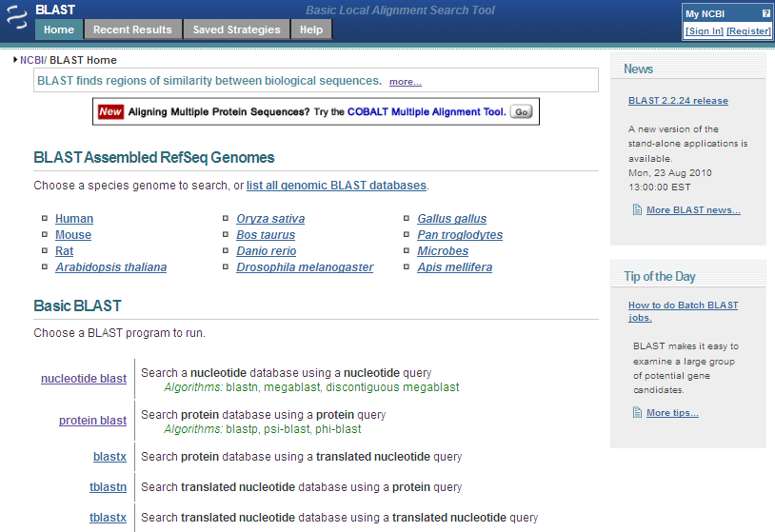775x532 pixels.
Task: Open Oryza sativa genome
Action: (x=270, y=218)
